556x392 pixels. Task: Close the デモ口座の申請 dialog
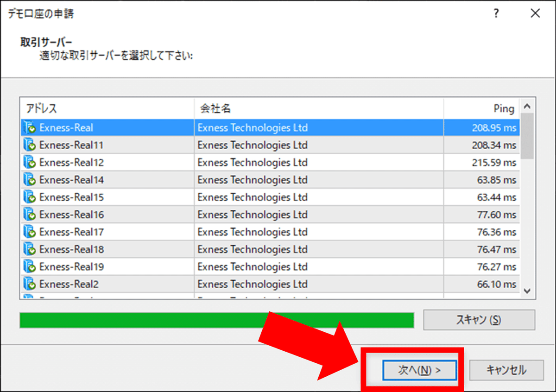click(535, 14)
